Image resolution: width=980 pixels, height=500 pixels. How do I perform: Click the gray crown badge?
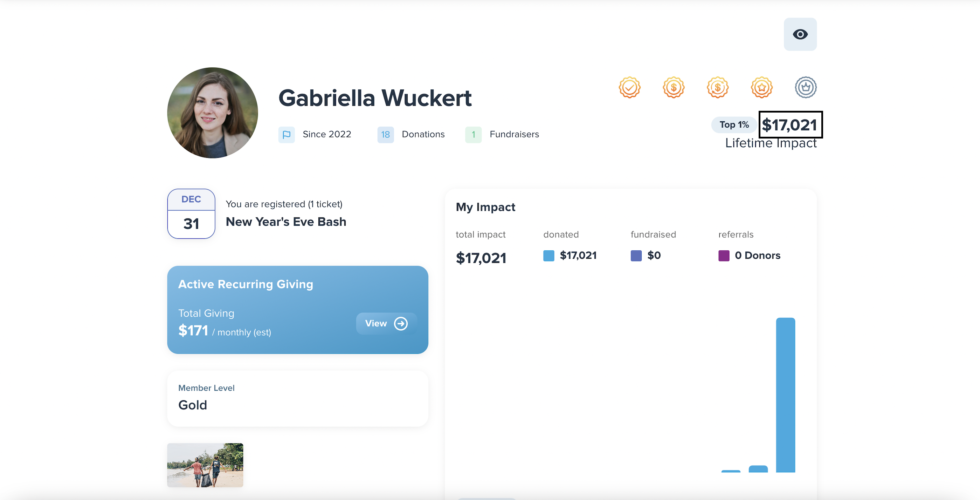pyautogui.click(x=806, y=88)
